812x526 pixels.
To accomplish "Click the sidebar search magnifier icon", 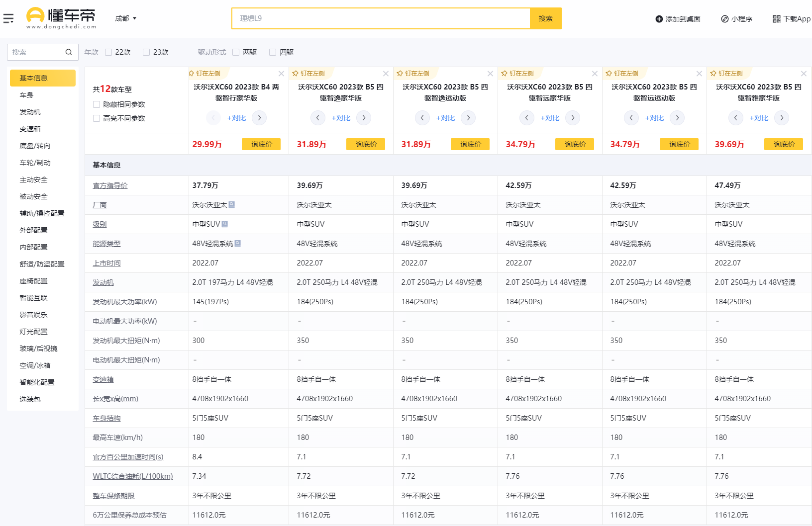I will pos(69,52).
